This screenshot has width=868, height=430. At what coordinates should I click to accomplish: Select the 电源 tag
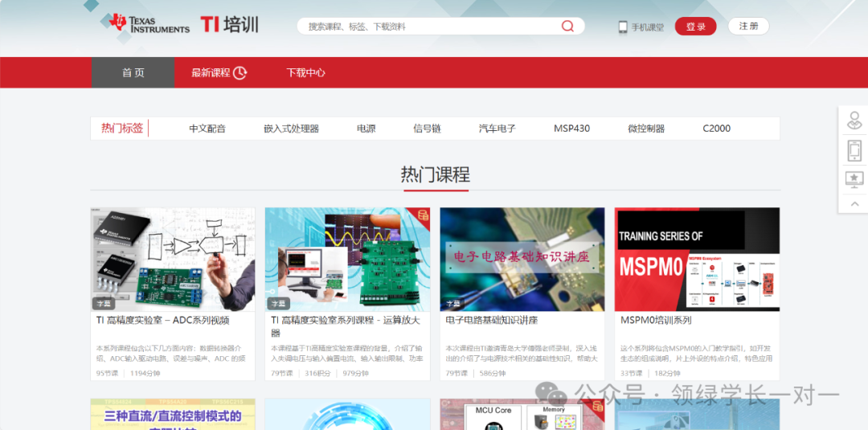tap(366, 129)
